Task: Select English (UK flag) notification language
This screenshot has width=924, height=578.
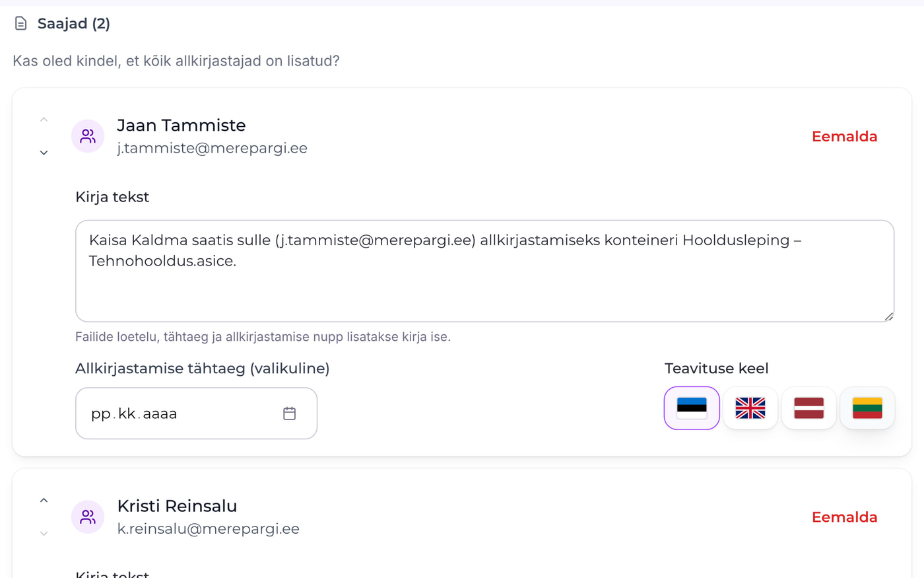Action: [x=750, y=408]
